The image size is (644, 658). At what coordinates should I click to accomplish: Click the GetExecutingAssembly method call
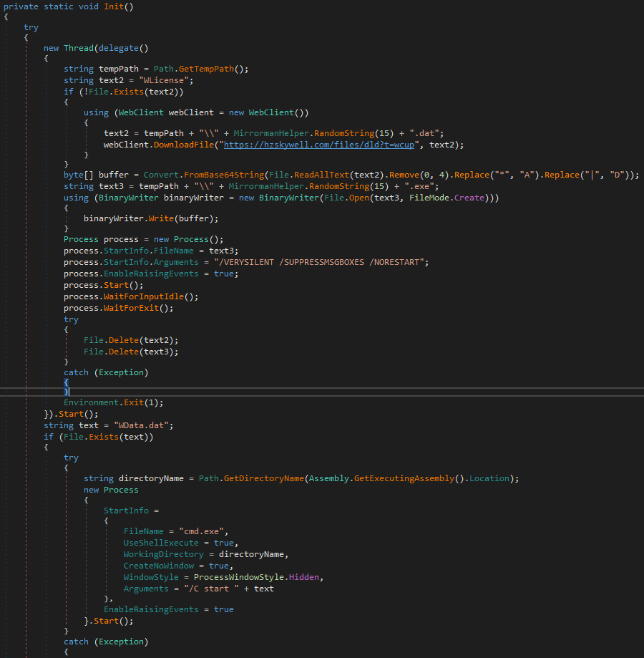pyautogui.click(x=404, y=478)
